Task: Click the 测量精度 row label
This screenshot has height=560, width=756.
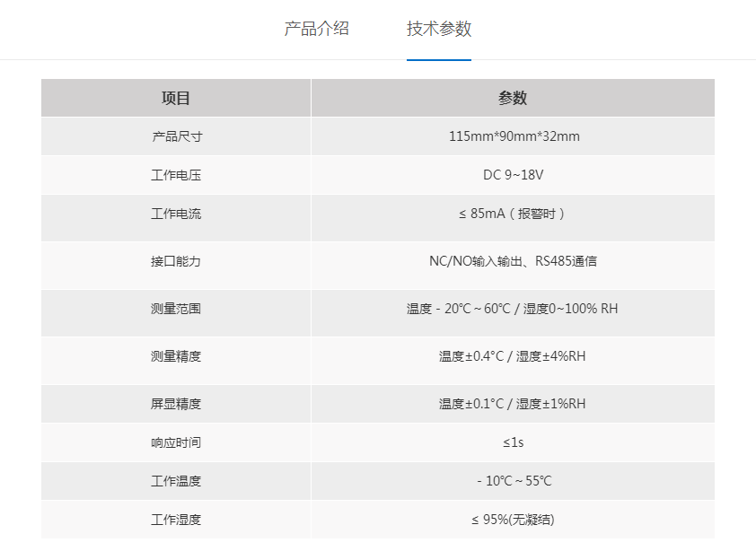Action: pyautogui.click(x=176, y=356)
